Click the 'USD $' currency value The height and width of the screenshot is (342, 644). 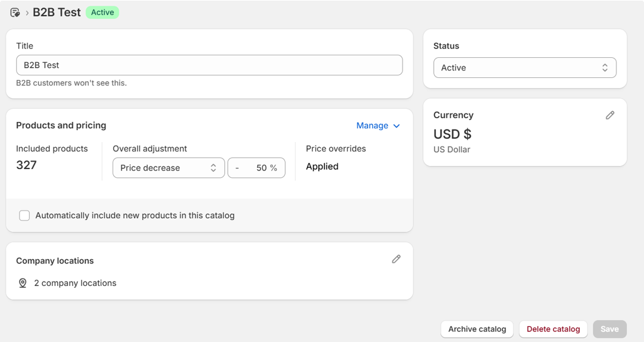tap(452, 135)
